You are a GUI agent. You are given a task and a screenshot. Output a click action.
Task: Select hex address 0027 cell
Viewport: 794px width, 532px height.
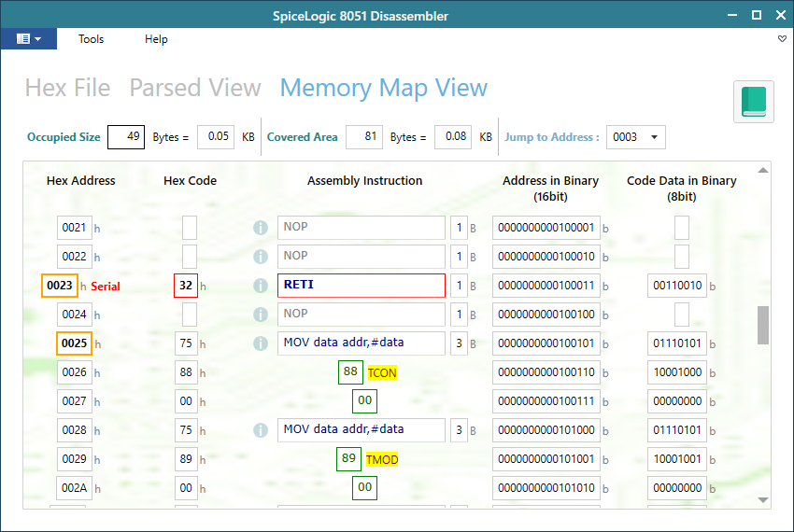75,401
